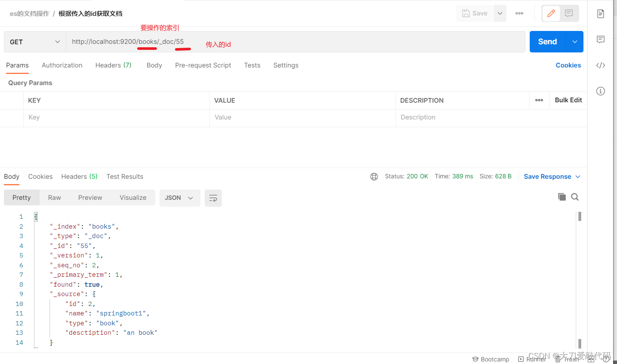The width and height of the screenshot is (617, 364).
Task: Switch to the request Body tab
Action: click(154, 65)
